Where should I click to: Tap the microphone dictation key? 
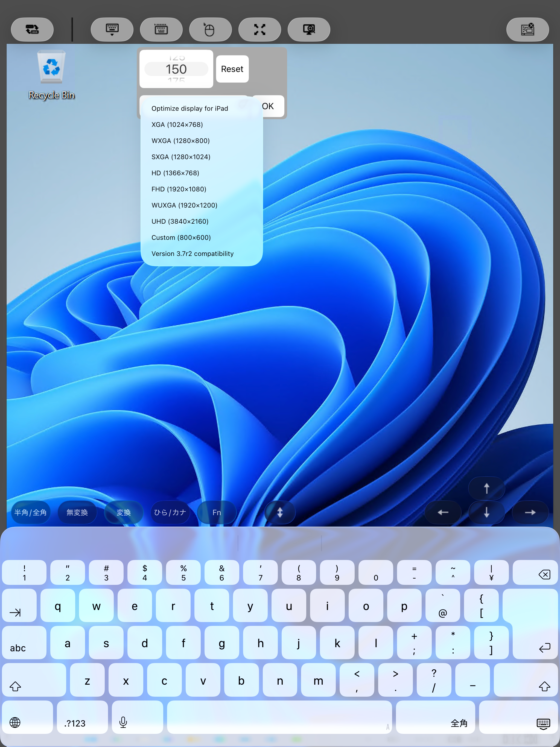pos(138,717)
